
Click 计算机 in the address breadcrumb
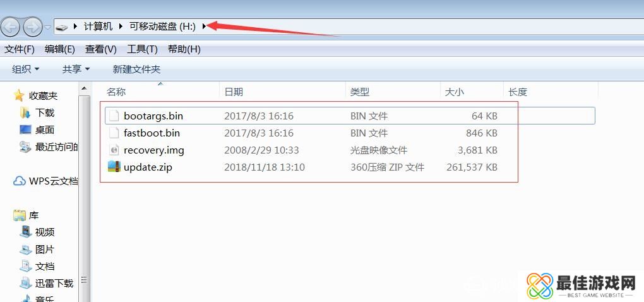[98, 27]
